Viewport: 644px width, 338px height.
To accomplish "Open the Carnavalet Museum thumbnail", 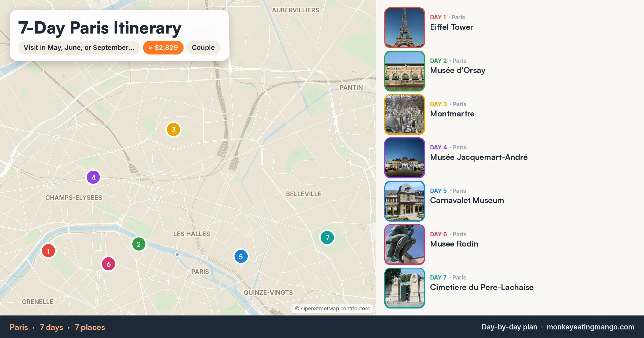I will pos(405,201).
